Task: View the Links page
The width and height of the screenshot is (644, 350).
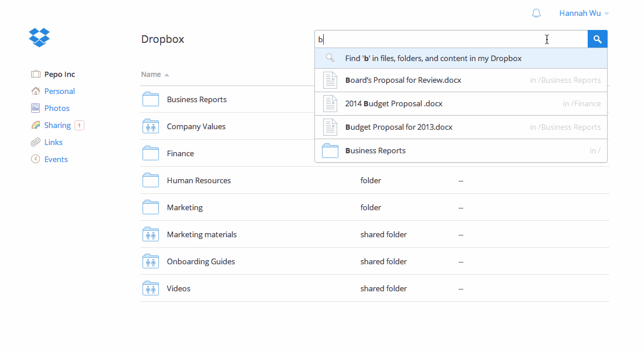Action: coord(53,142)
